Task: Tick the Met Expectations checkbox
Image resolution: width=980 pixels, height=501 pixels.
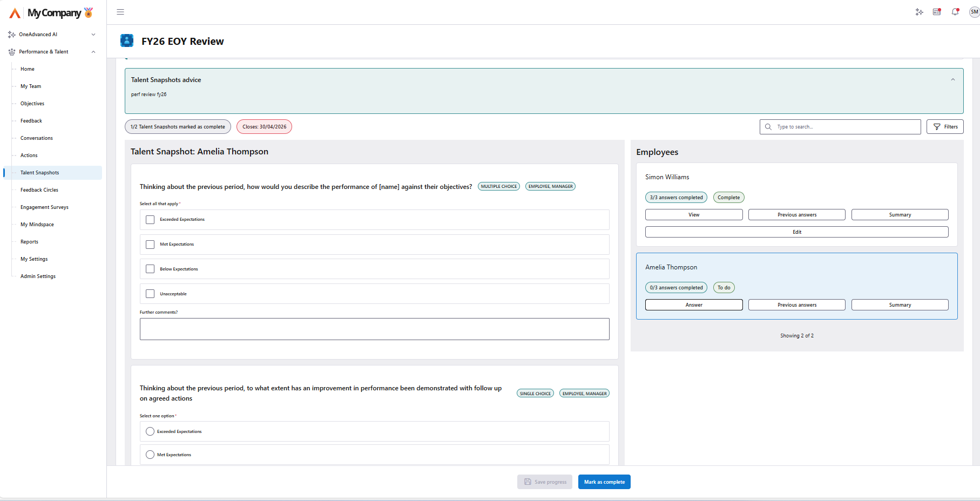Action: 150,245
